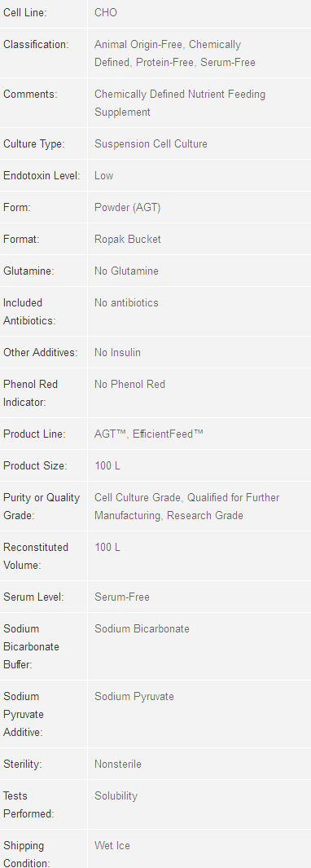The image size is (311, 868).
Task: Select the Suspension Cell Culture value
Action: 151,144
